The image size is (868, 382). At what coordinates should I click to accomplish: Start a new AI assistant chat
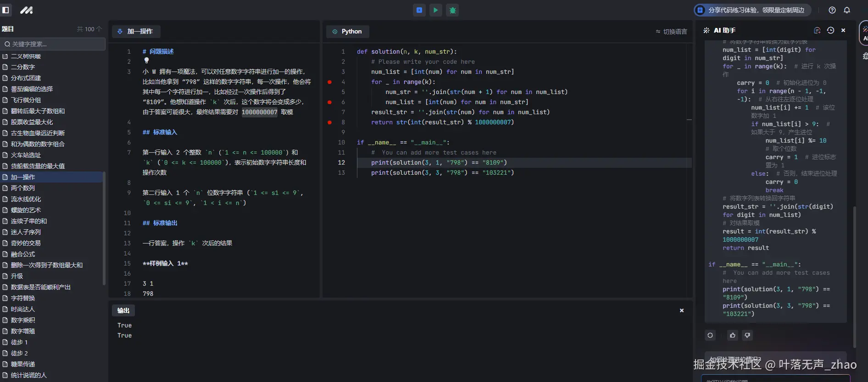[817, 30]
